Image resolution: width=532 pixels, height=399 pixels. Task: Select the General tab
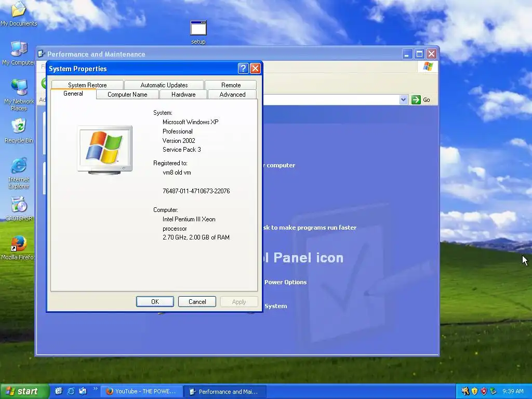point(73,94)
